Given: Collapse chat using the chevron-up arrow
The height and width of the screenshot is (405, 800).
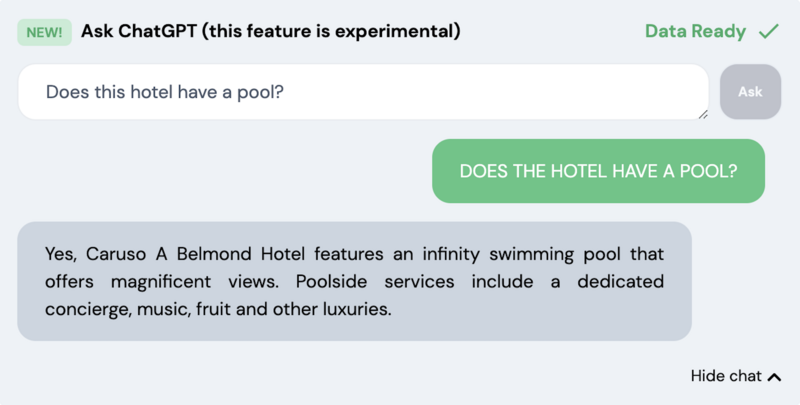Looking at the screenshot, I should [x=774, y=377].
